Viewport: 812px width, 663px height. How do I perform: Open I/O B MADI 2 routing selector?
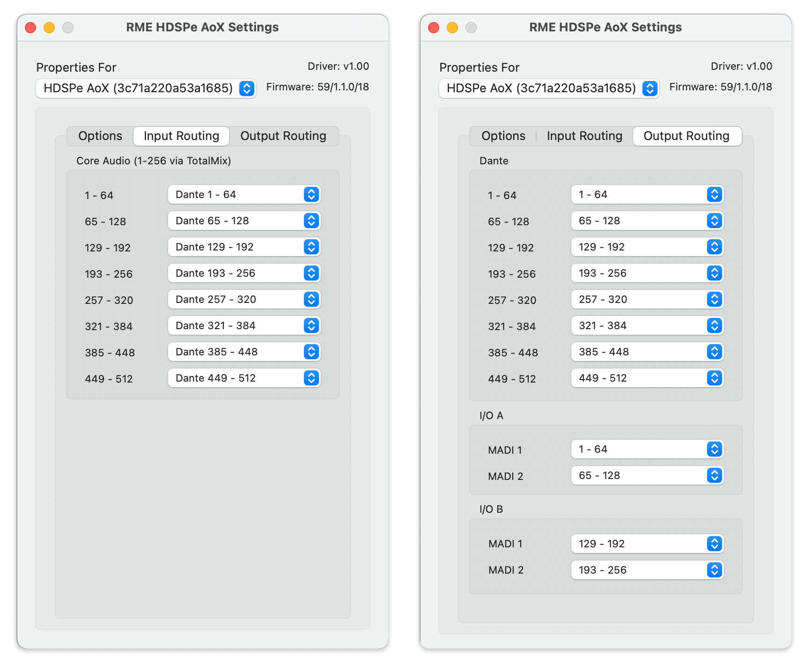(647, 570)
